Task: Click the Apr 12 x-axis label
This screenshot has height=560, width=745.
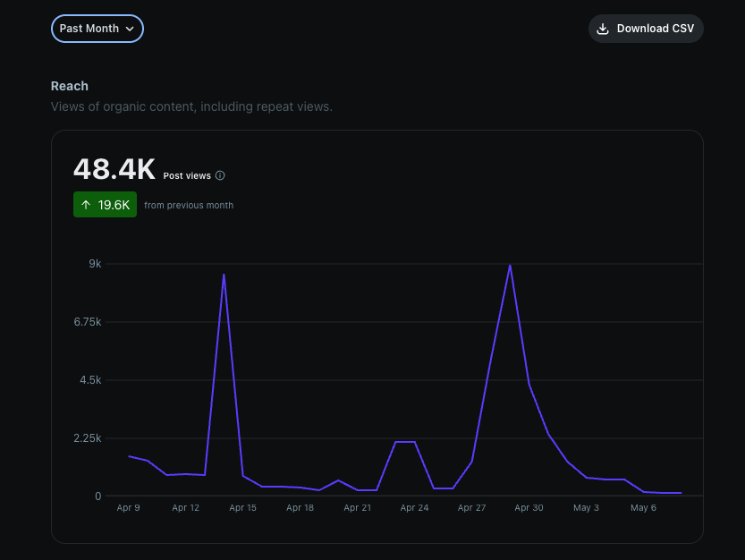Action: click(185, 508)
